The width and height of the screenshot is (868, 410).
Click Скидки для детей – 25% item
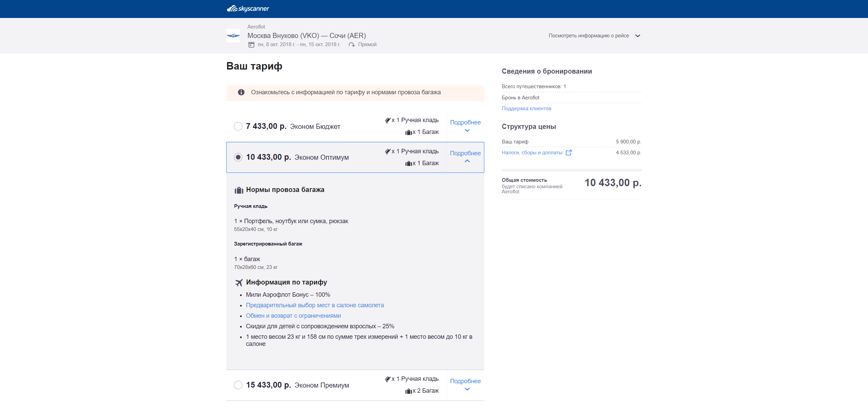coord(320,326)
